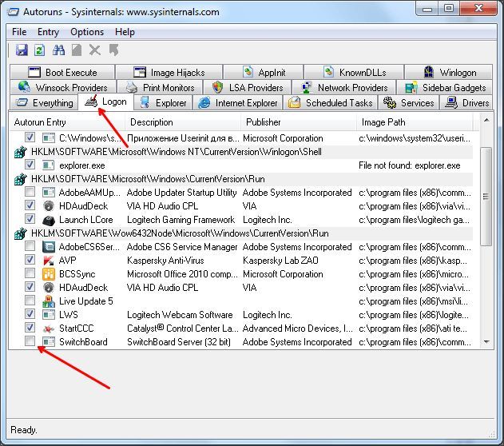Open the Boot Execute tab
This screenshot has height=446, width=504.
point(62,73)
